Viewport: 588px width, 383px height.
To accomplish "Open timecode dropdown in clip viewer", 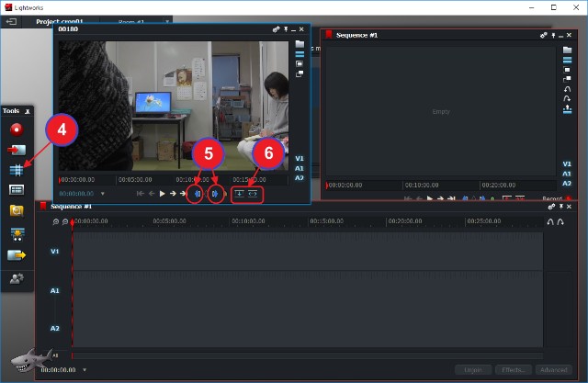I will (x=103, y=195).
